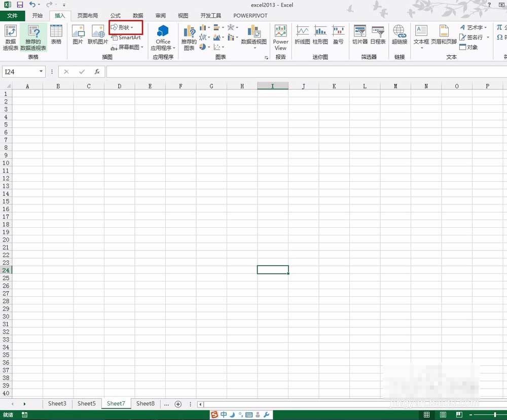Click the Save icon in quick access toolbar
The height and width of the screenshot is (420, 507).
click(x=20, y=5)
